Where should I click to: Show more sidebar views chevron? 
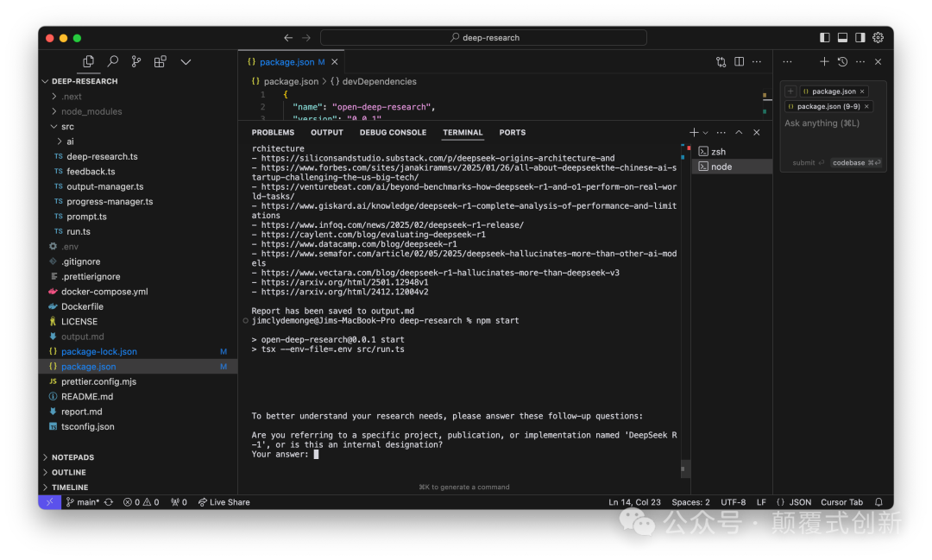186,62
